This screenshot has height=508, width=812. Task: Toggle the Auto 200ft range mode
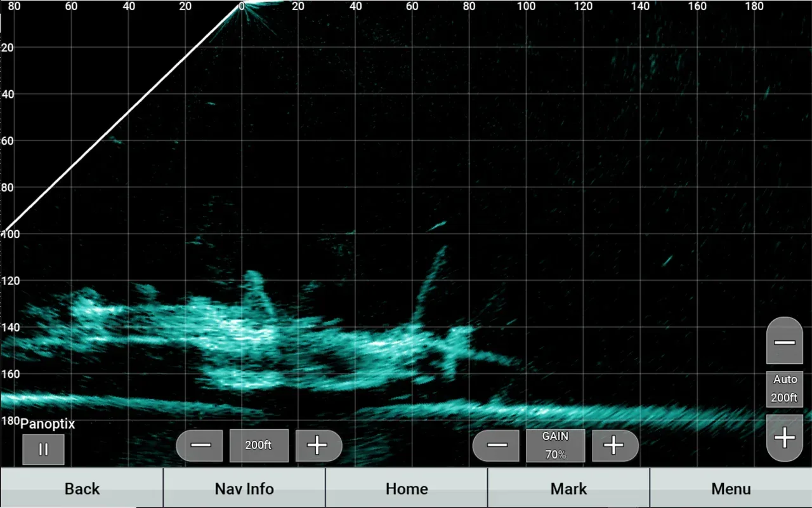tap(785, 389)
